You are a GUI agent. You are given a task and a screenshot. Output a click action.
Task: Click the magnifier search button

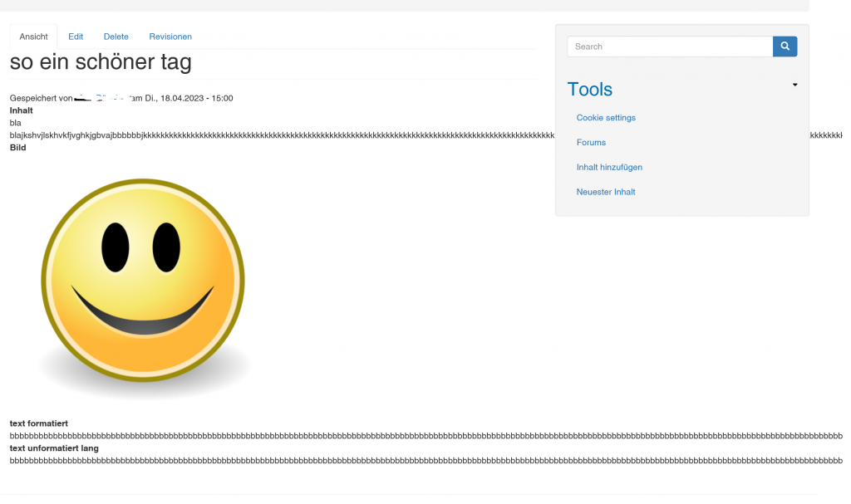785,46
